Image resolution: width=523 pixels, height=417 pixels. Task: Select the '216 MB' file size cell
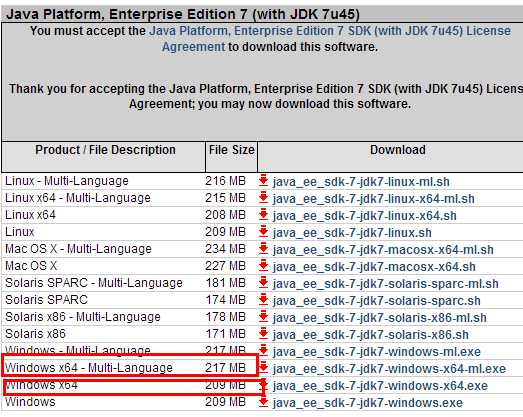click(225, 181)
